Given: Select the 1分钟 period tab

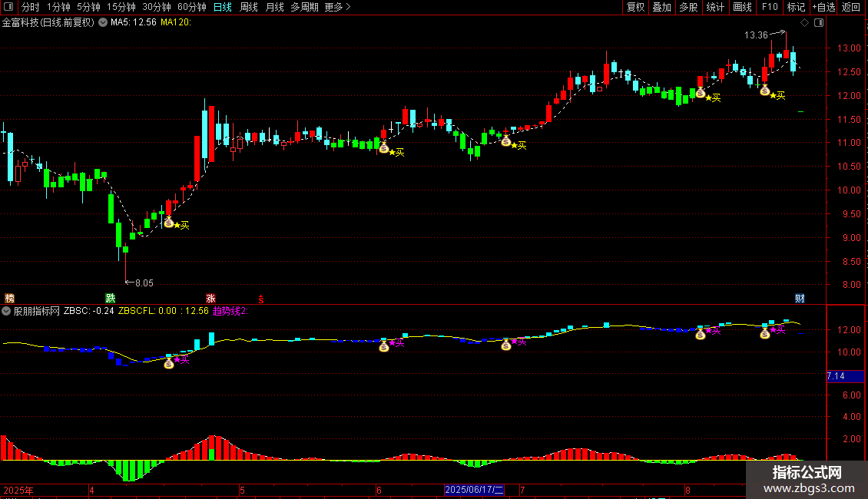Looking at the screenshot, I should coord(58,7).
